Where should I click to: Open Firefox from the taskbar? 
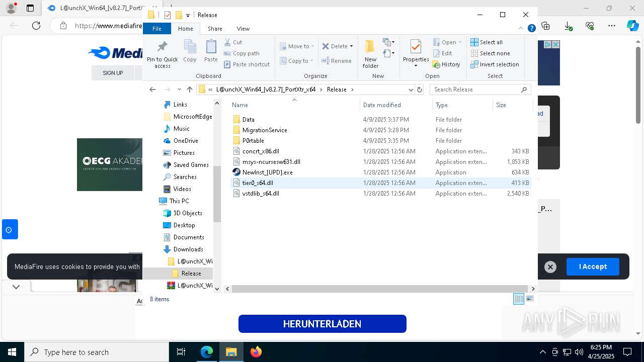point(256,352)
